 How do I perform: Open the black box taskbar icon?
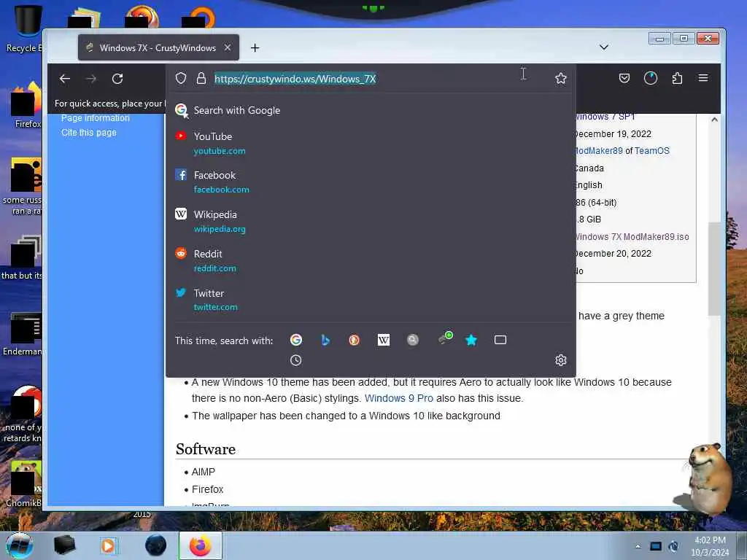tap(64, 545)
